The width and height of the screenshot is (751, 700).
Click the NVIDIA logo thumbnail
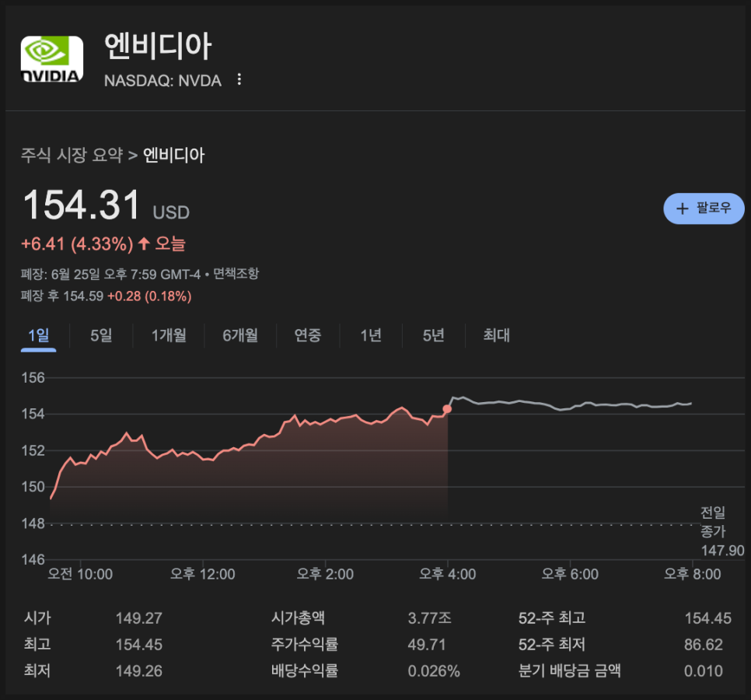(52, 59)
